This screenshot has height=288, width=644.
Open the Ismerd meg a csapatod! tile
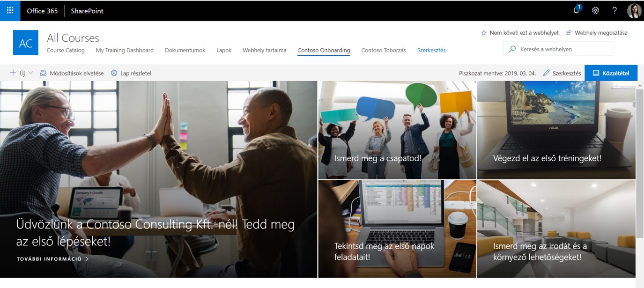397,130
